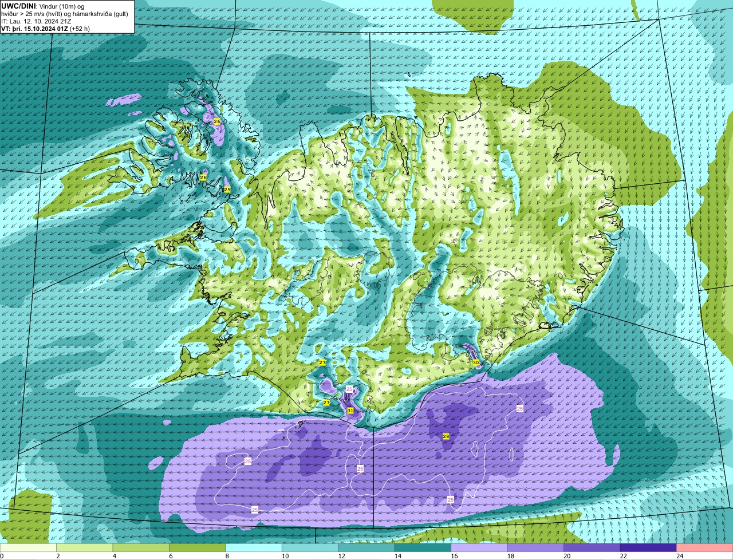Click the 20–22 m/s violet legend swatch
Image resolution: width=733 pixels, height=560 pixels.
pos(592,548)
